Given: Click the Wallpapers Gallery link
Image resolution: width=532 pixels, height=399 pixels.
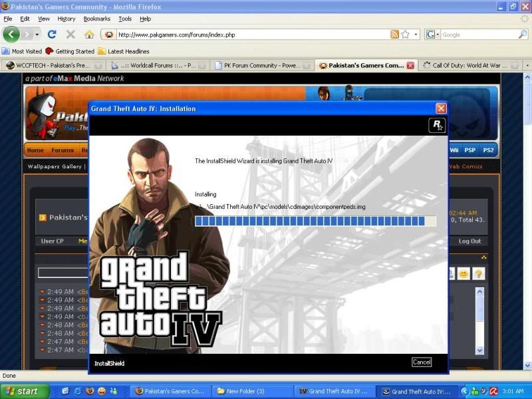Looking at the screenshot, I should [x=55, y=166].
